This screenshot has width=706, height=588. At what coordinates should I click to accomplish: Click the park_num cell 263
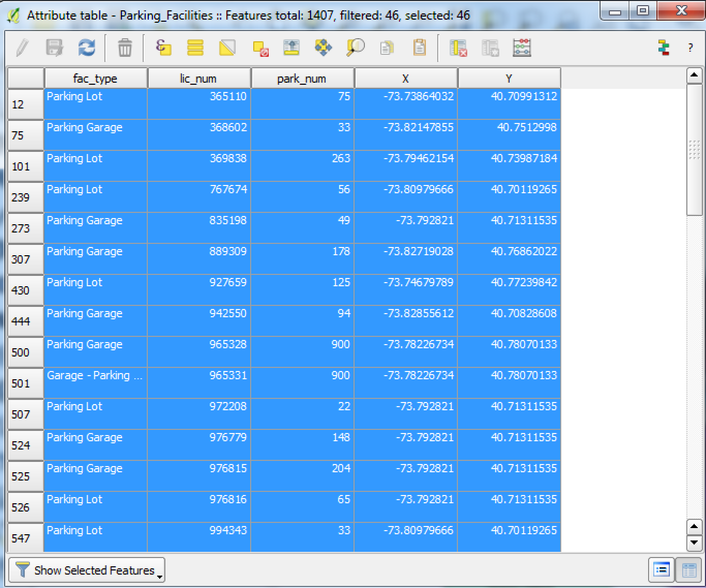(x=302, y=166)
